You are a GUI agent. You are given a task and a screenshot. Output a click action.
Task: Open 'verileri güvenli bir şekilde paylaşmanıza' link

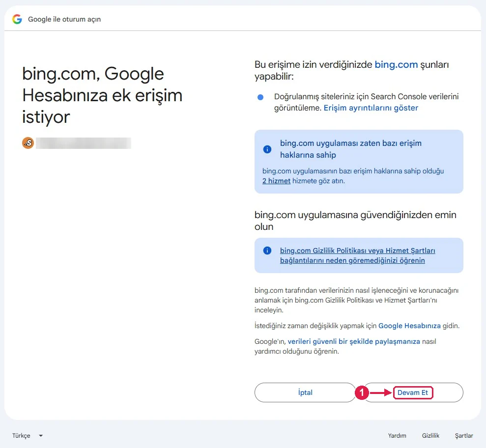coord(354,341)
